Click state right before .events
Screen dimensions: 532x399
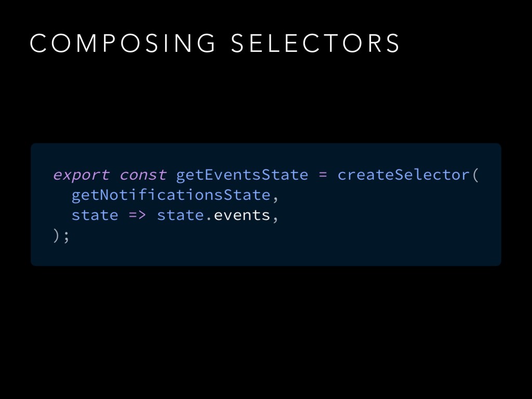click(x=180, y=215)
